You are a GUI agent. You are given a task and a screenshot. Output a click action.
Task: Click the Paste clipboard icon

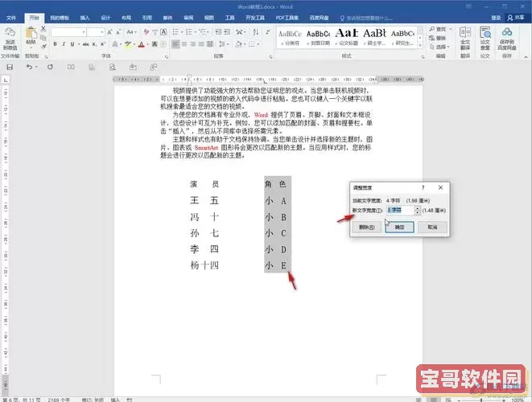click(31, 33)
